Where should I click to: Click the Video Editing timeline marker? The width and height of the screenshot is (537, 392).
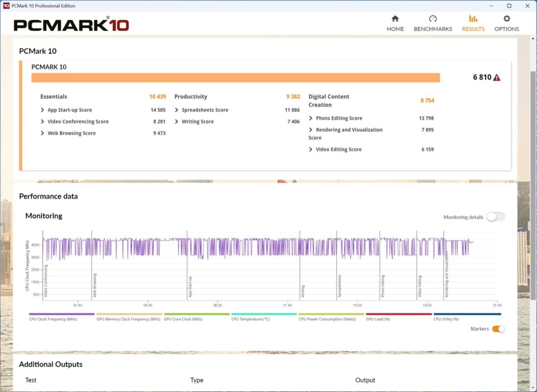[420, 286]
